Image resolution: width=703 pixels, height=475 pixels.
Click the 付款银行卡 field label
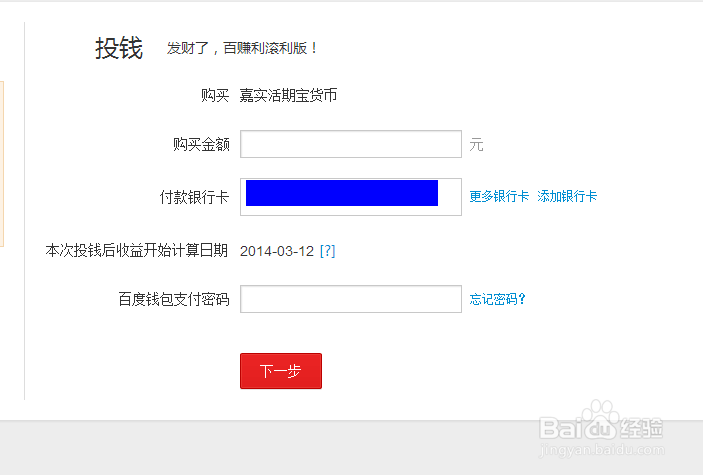(x=195, y=197)
